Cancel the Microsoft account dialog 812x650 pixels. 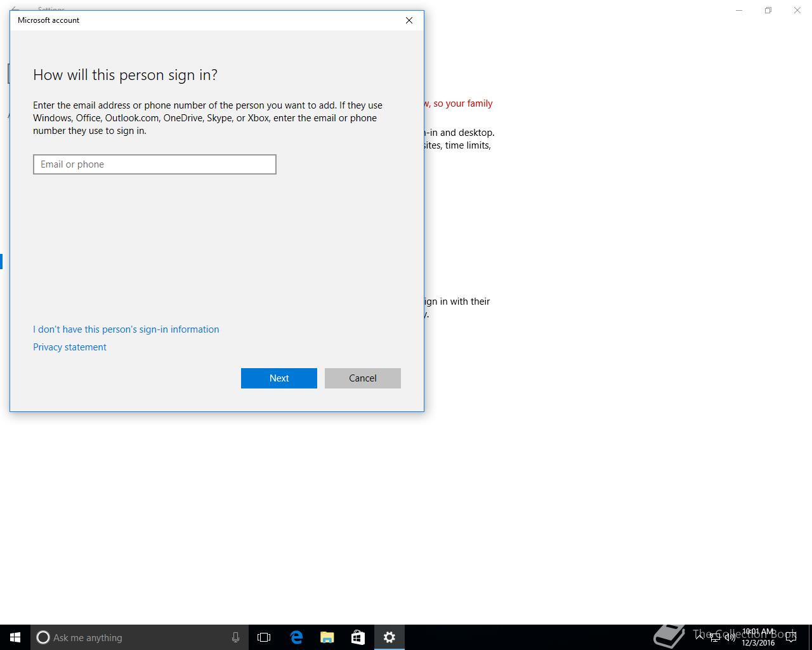(363, 378)
